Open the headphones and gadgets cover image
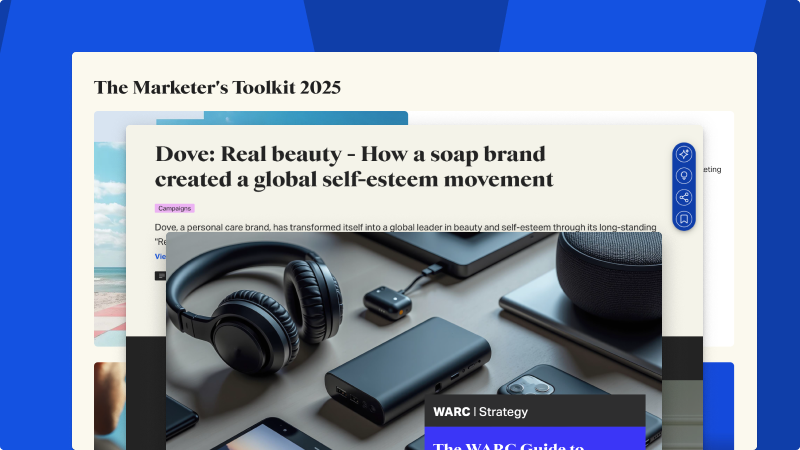This screenshot has height=450, width=800. pyautogui.click(x=414, y=341)
